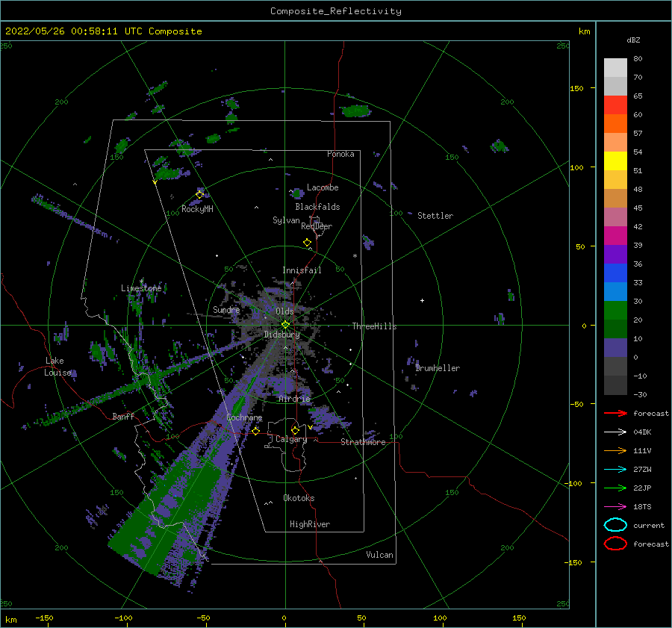Click the cyan current ellipse icon
The image size is (672, 628).
point(615,525)
